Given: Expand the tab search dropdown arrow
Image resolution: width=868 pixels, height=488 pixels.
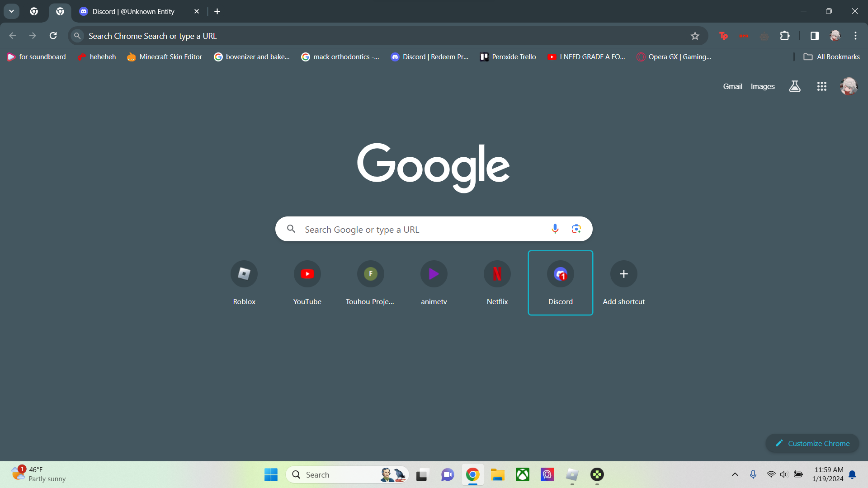Looking at the screenshot, I should tap(11, 11).
